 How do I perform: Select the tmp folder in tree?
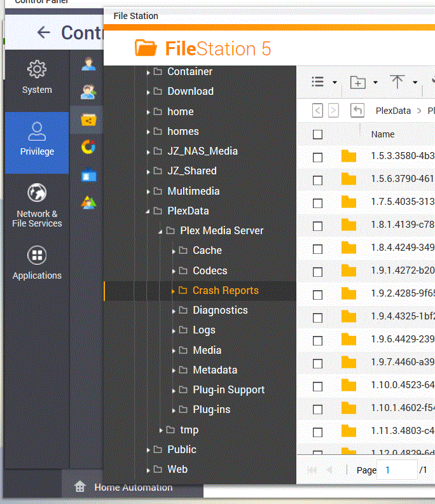189,430
